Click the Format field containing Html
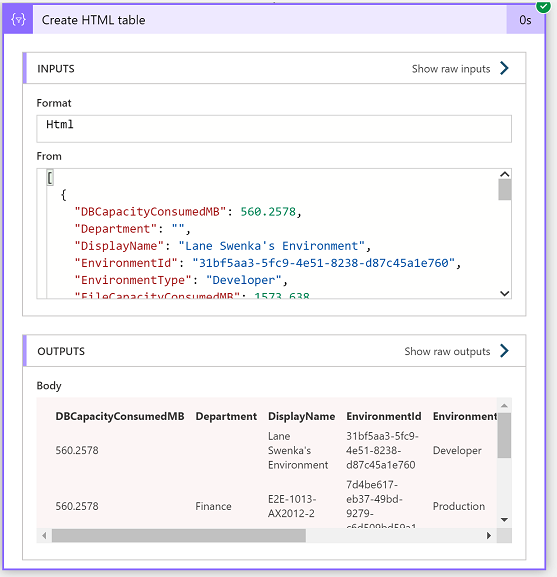The width and height of the screenshot is (557, 577). 274,129
